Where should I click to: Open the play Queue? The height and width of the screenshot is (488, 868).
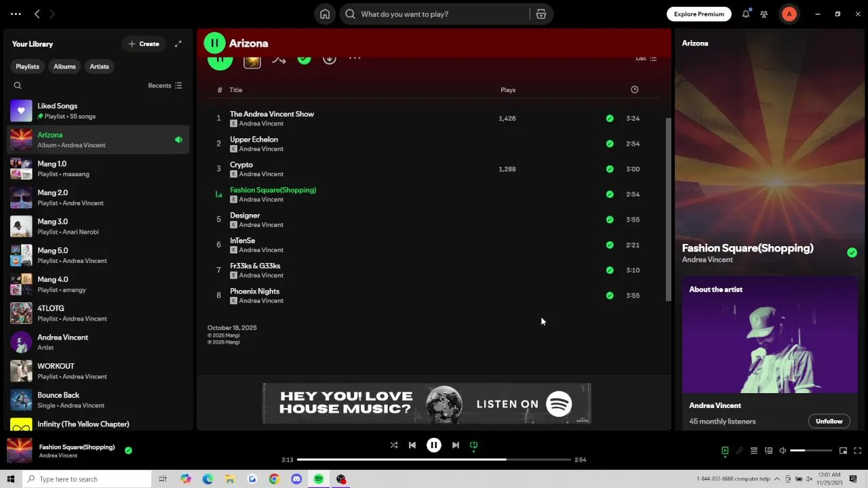(753, 451)
